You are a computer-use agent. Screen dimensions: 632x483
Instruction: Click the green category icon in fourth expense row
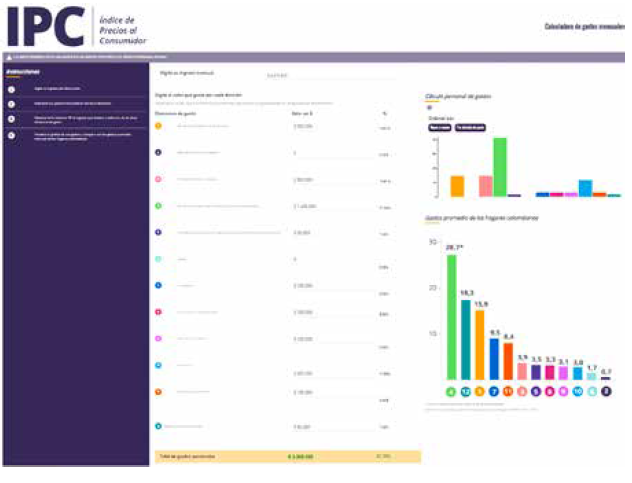[x=158, y=206]
